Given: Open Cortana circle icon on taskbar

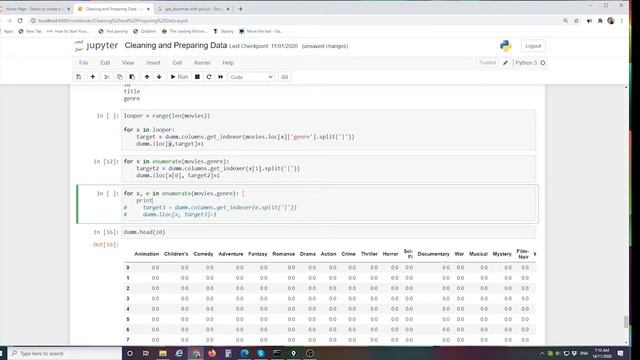Looking at the screenshot, I should point(130,353).
